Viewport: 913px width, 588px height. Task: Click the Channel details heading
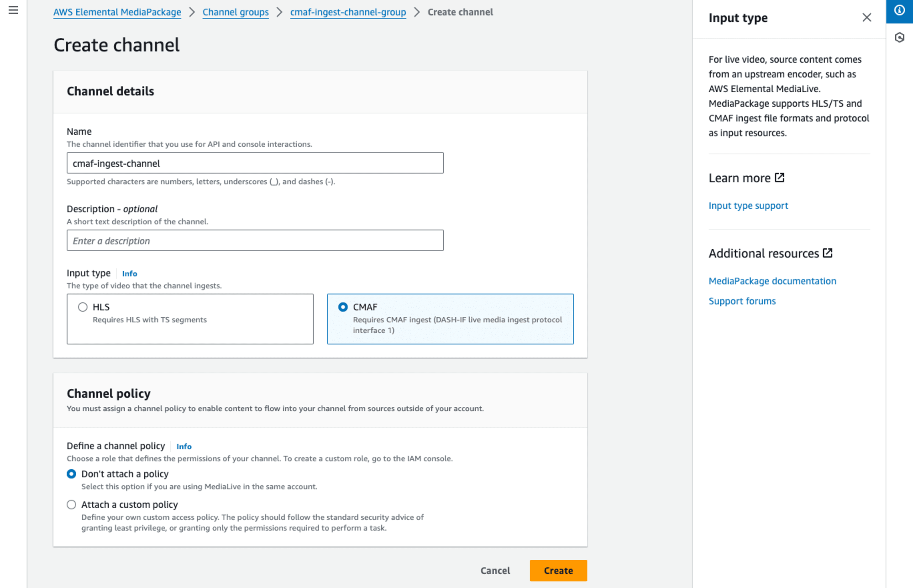pyautogui.click(x=110, y=91)
